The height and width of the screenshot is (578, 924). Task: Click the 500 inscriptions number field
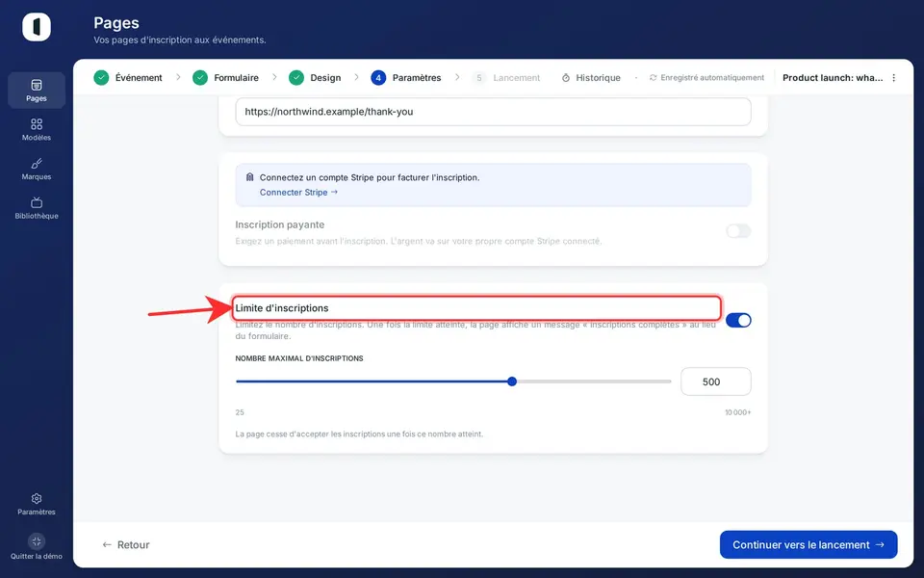[x=716, y=381]
